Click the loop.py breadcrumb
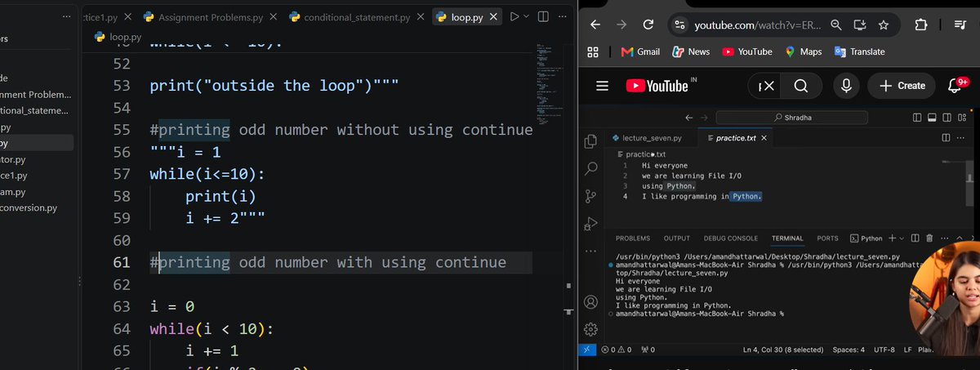This screenshot has width=980, height=370. (x=118, y=37)
